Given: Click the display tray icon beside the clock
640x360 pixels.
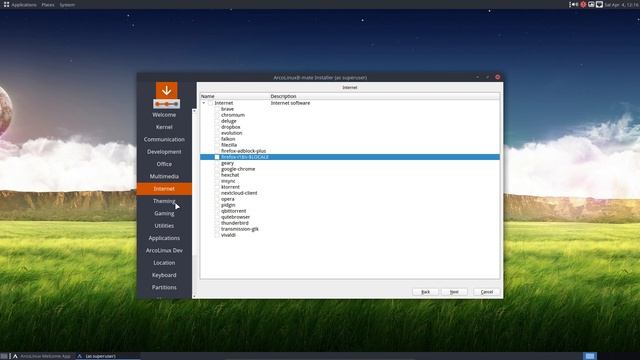Looking at the screenshot, I should (x=599, y=4).
